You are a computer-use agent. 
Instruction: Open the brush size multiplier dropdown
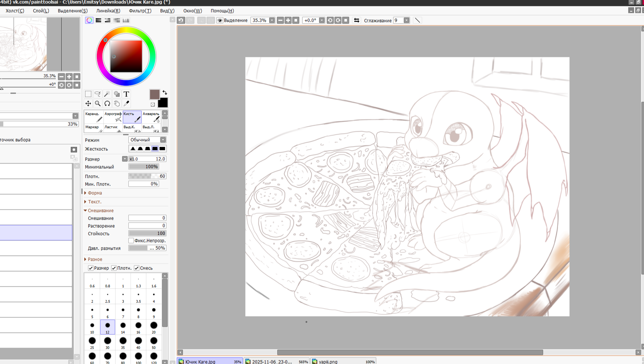(x=125, y=159)
